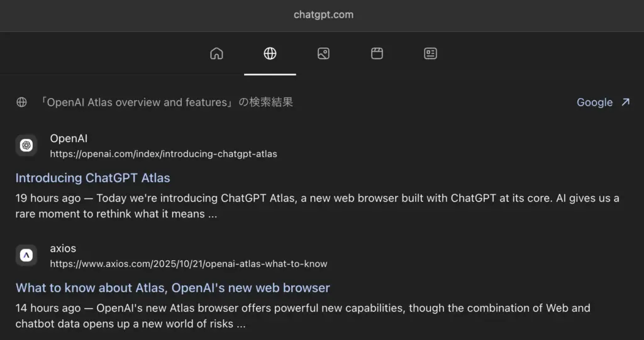Open the "Introducing ChatGPT Atlas" result
644x340 pixels.
(x=92, y=178)
